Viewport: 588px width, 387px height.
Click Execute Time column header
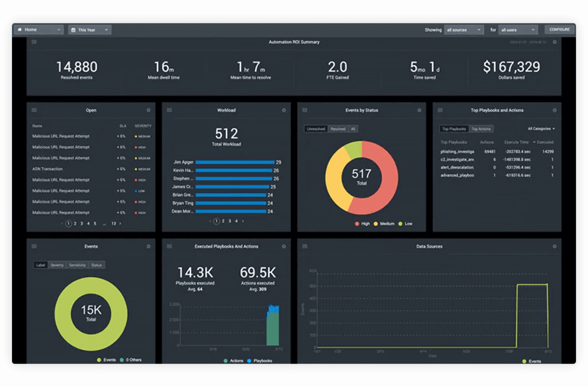point(516,142)
